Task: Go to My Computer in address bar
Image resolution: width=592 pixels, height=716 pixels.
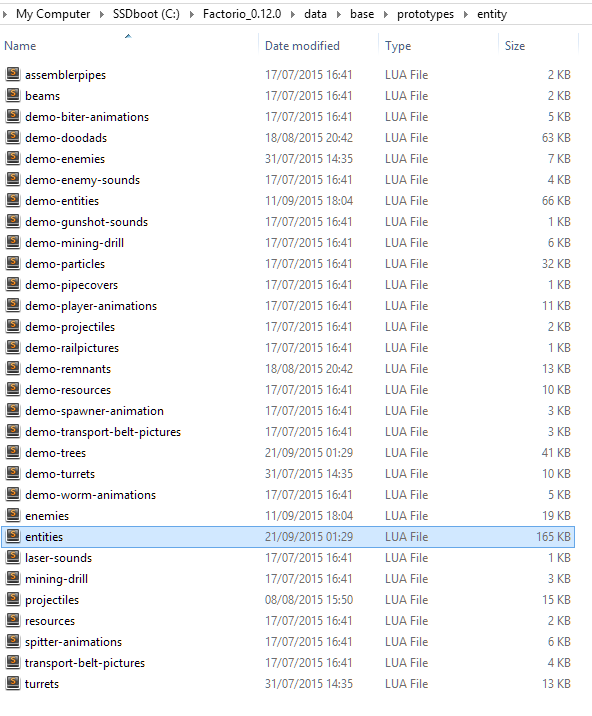Action: [x=53, y=14]
